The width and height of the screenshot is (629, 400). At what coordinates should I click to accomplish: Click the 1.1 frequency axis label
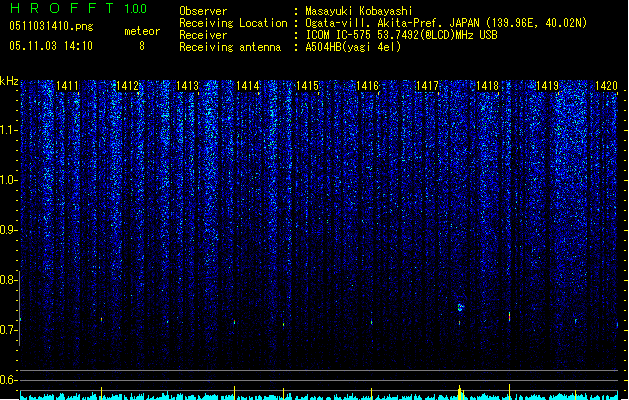(8, 130)
